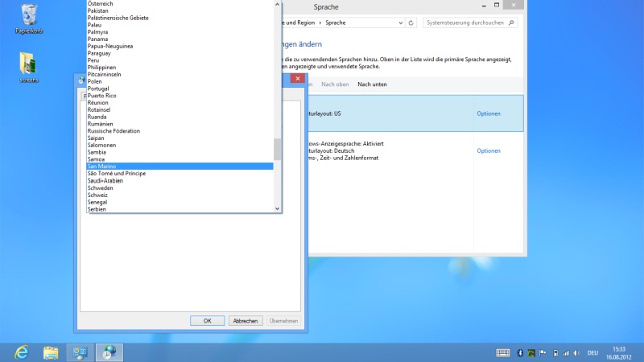Viewport: 644px width, 362px height.
Task: Select Réunion in the country list
Action: coord(180,103)
